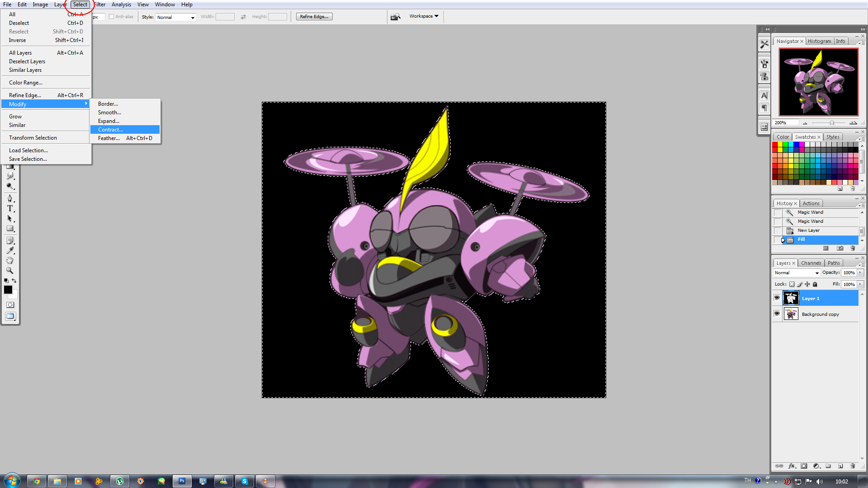
Task: Hide the Background copy layer
Action: pyautogui.click(x=777, y=314)
